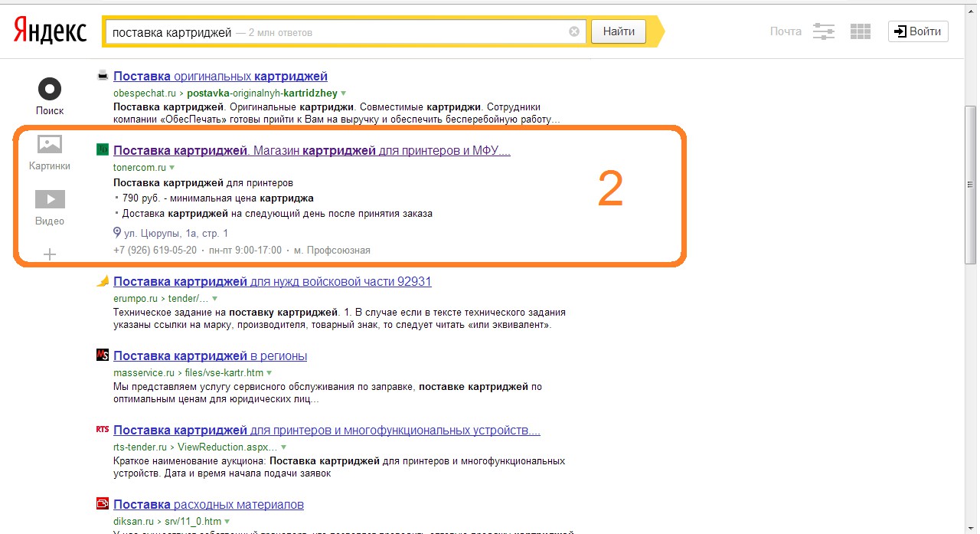Open the Почта link
This screenshot has width=980, height=534.
coord(786,31)
